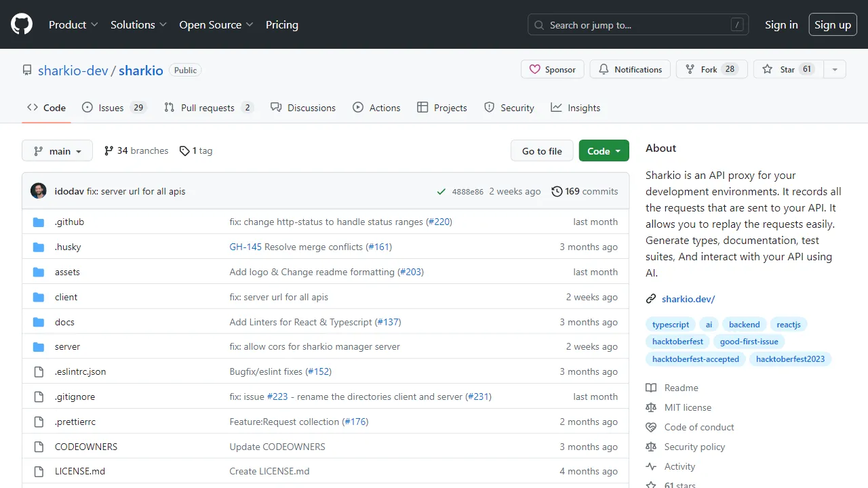Click the 'fix: server url for all apis' header commit message
The width and height of the screenshot is (868, 488).
click(x=136, y=191)
